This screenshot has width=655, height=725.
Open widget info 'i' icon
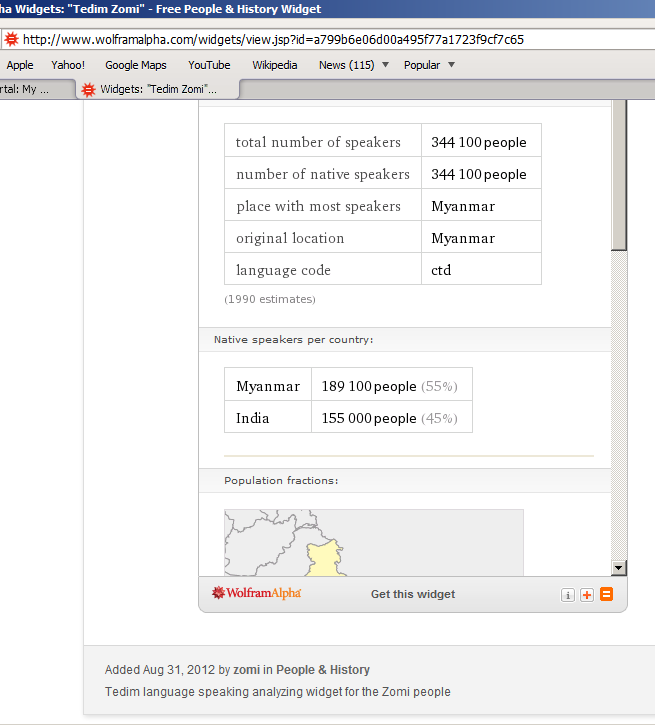(x=568, y=595)
